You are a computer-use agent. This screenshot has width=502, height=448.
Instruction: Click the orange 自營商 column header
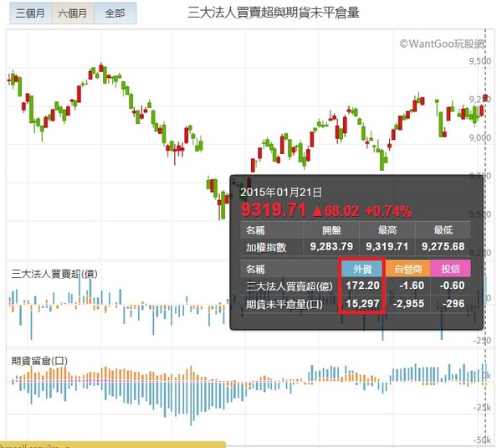coord(407,270)
